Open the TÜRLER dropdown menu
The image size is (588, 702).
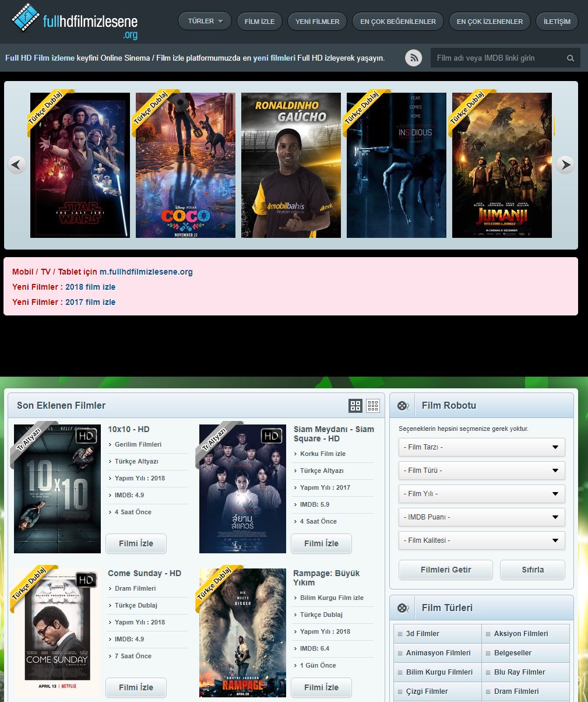[205, 22]
